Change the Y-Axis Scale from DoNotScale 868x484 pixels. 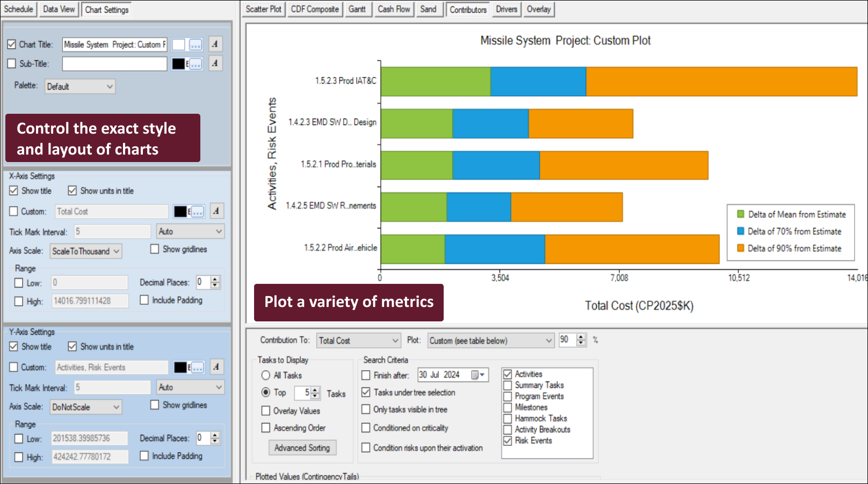pyautogui.click(x=85, y=407)
